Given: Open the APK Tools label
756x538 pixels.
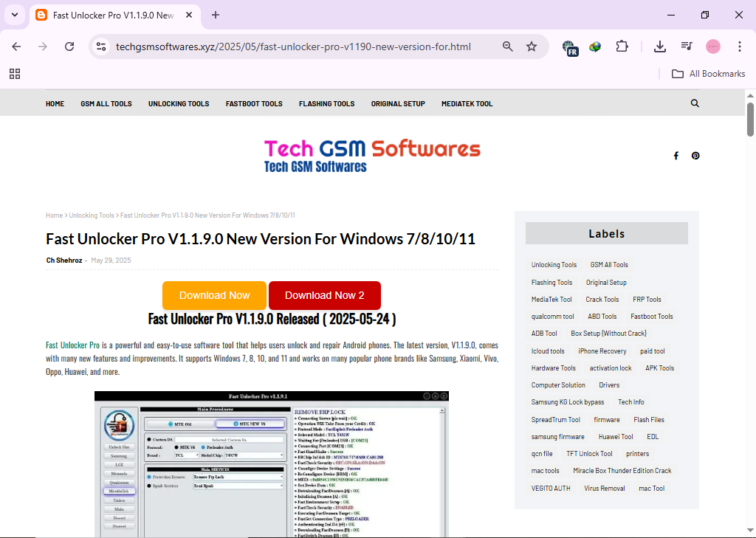Looking at the screenshot, I should (659, 368).
